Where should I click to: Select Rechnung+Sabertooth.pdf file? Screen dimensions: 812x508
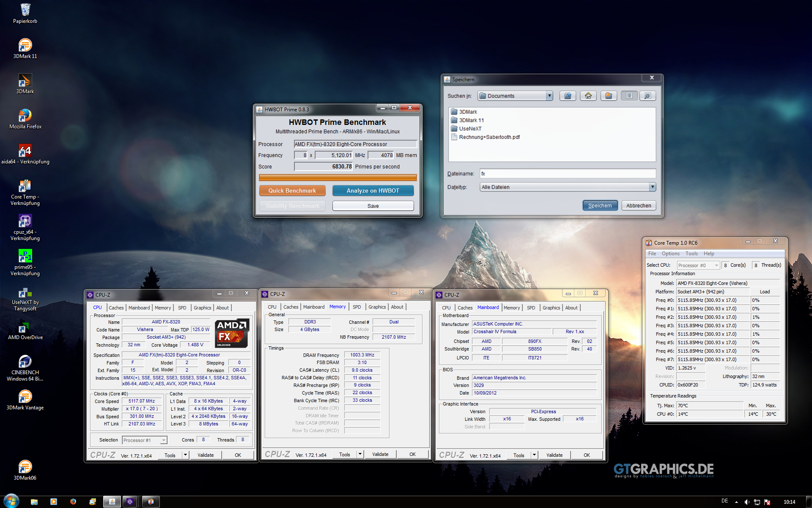point(486,137)
